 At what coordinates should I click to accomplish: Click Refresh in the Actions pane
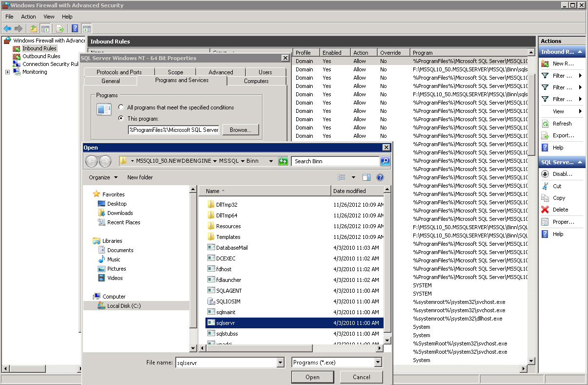[562, 124]
